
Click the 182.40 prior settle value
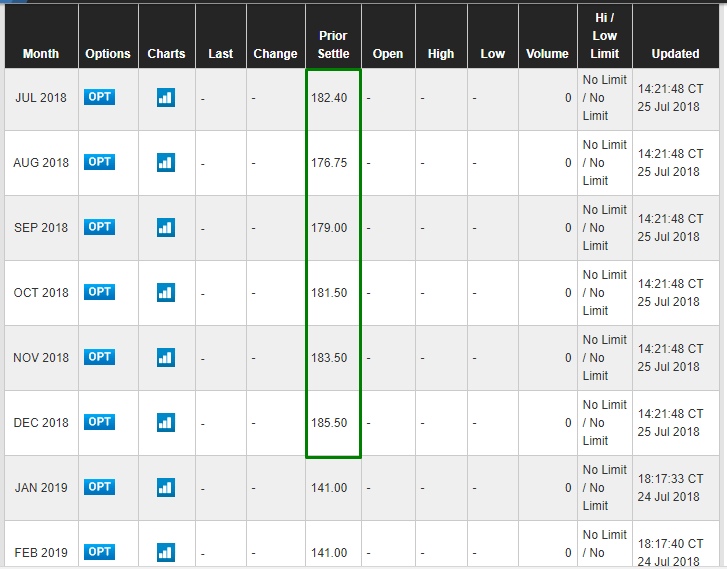(x=329, y=98)
